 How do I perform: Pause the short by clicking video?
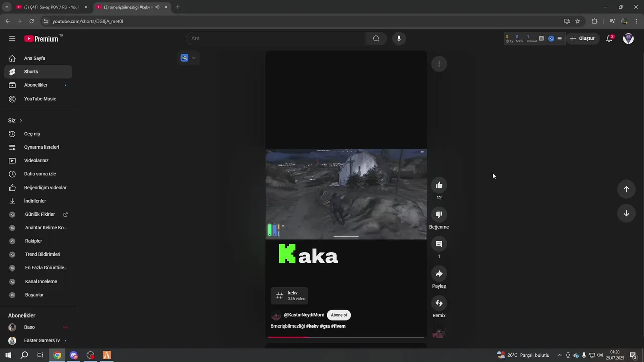[346, 194]
